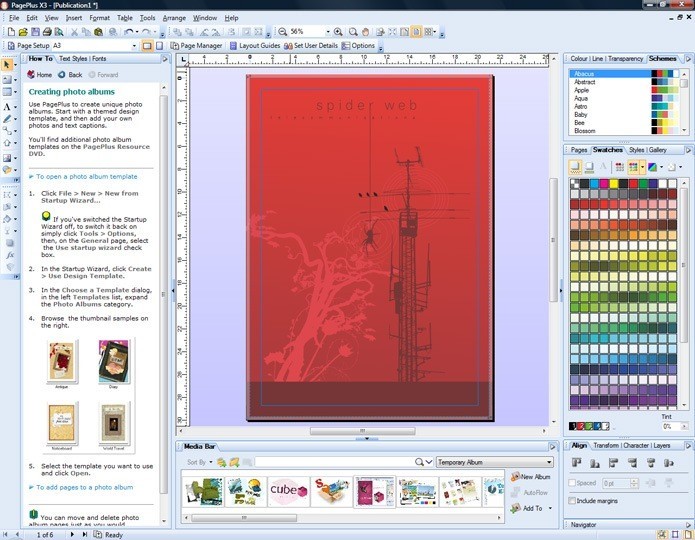
Task: Tick the Include margins checkbox
Action: coord(572,501)
